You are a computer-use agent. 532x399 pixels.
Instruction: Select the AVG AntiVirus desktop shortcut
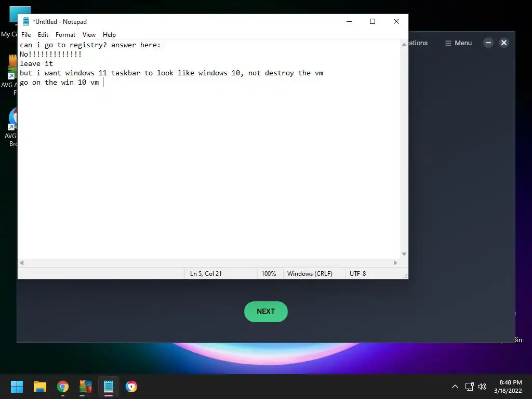(x=10, y=75)
